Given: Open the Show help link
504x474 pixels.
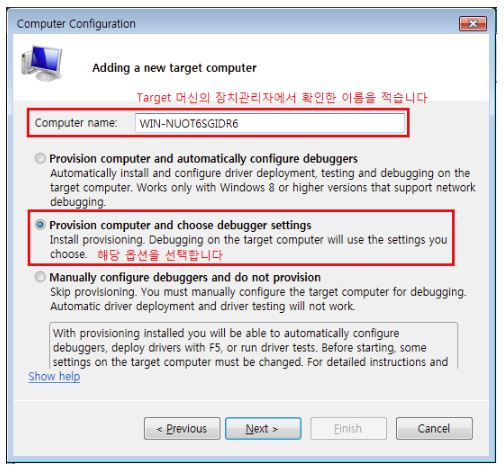Looking at the screenshot, I should [54, 377].
